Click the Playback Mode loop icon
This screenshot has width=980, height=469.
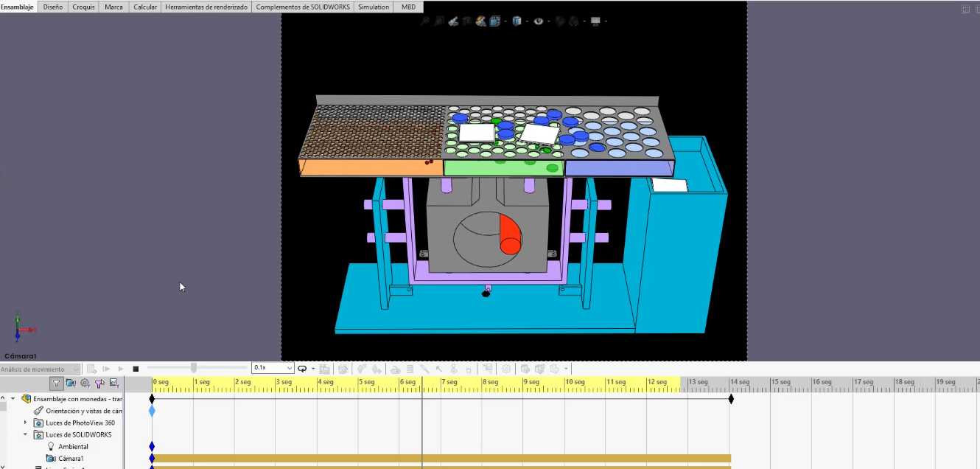coord(302,369)
